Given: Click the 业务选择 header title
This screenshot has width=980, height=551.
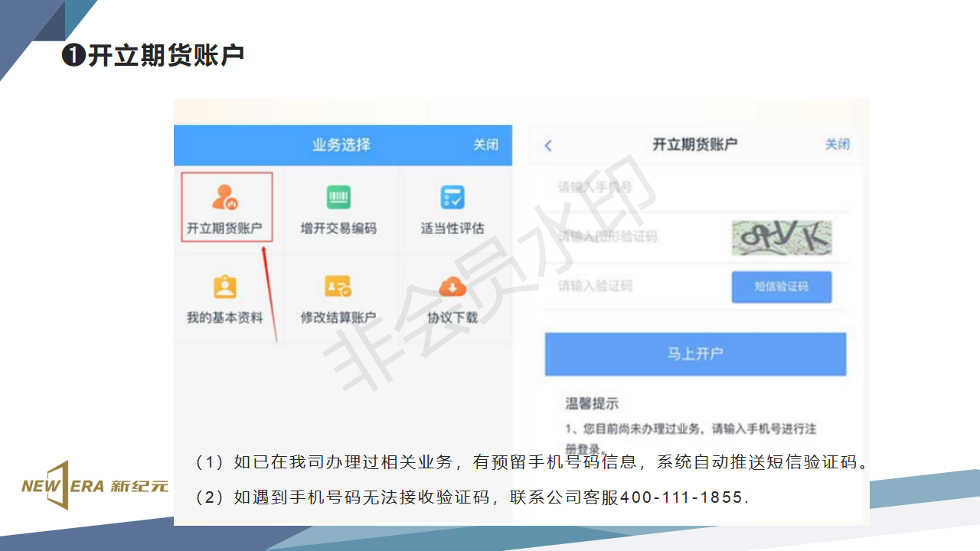Looking at the screenshot, I should click(341, 145).
